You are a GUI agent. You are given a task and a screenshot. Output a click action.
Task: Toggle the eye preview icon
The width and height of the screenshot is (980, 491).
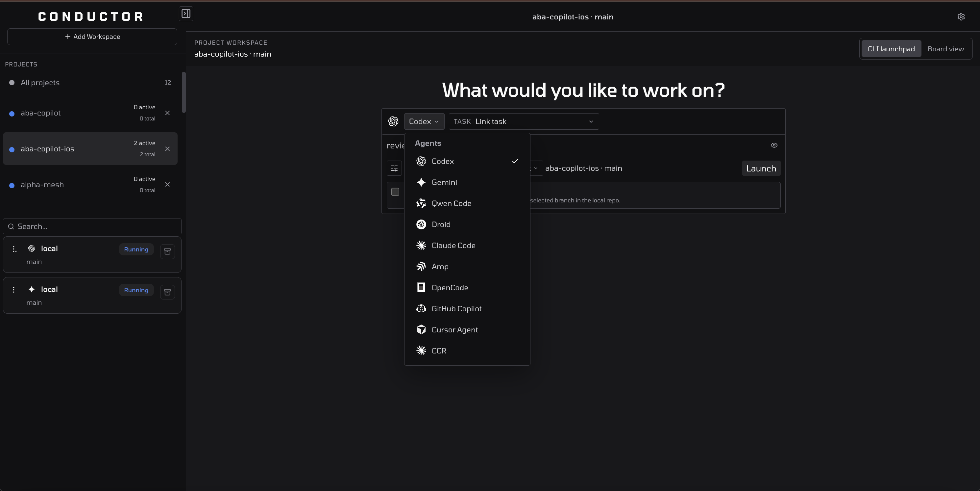[x=774, y=145]
